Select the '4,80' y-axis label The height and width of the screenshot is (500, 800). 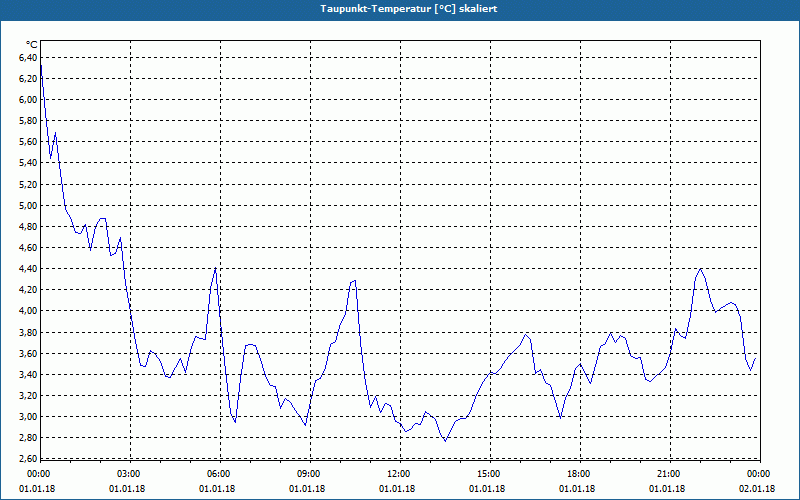28,227
